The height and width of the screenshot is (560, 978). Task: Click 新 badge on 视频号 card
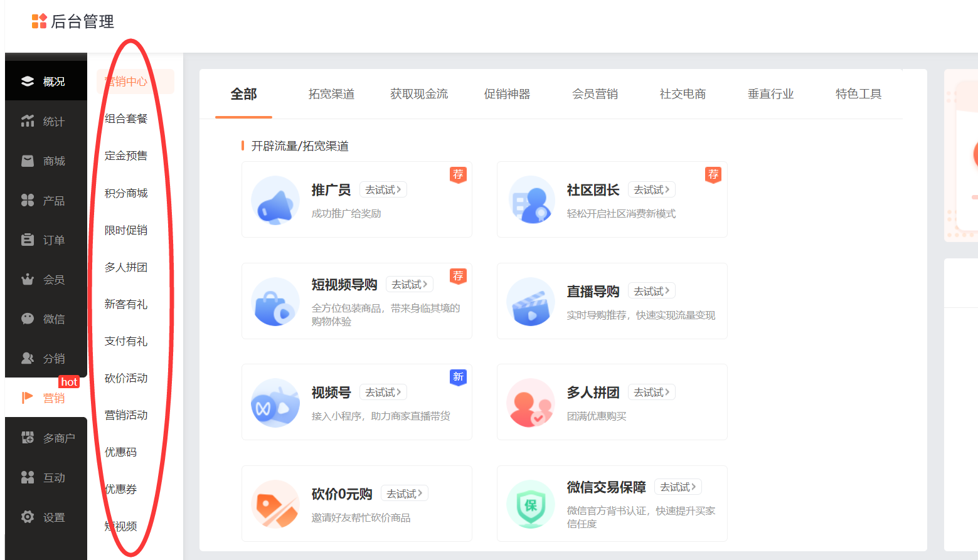coord(458,377)
